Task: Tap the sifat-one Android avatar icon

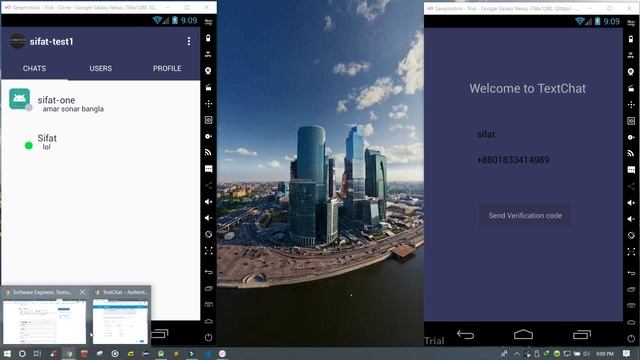Action: pyautogui.click(x=20, y=99)
